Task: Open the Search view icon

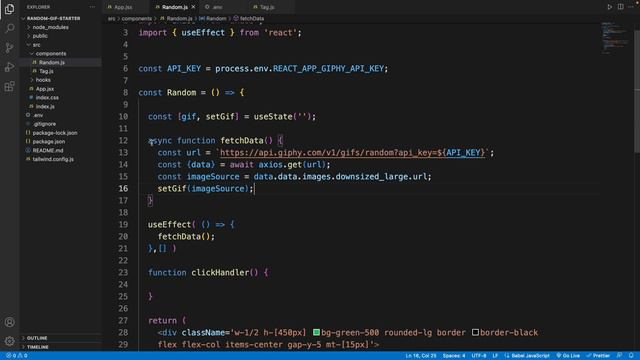Action: point(9,28)
